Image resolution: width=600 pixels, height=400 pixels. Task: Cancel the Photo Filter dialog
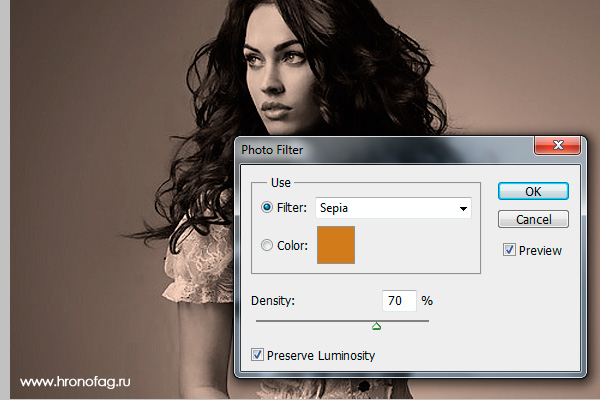point(533,219)
